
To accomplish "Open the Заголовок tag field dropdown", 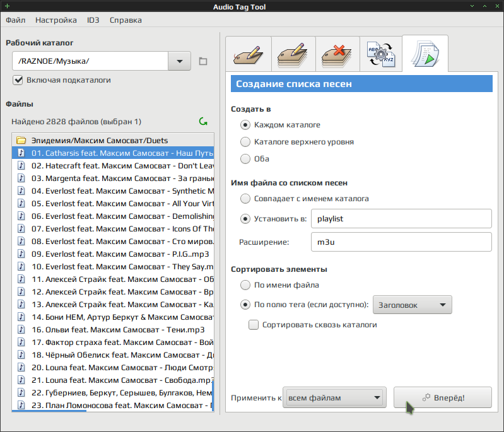I will click(x=413, y=305).
